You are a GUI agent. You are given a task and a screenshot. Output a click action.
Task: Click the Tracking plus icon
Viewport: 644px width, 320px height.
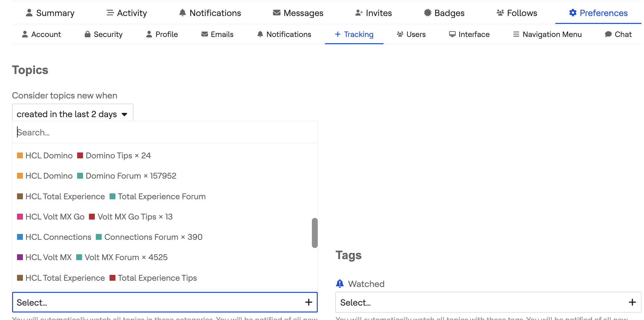point(338,34)
